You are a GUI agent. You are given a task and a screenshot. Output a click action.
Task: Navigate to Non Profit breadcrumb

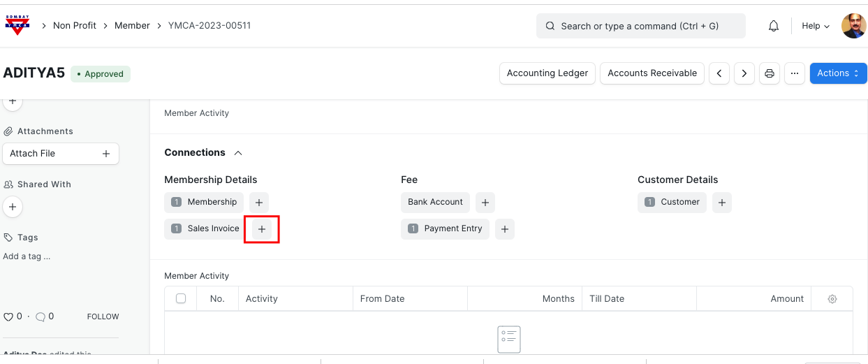pos(75,25)
